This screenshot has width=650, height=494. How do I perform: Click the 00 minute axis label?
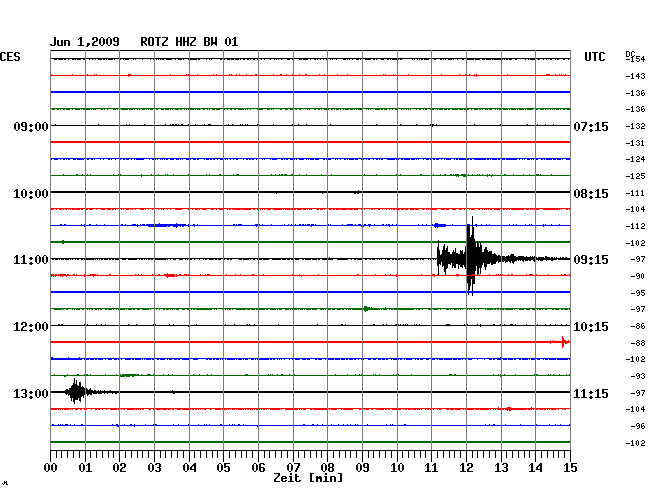tap(51, 468)
